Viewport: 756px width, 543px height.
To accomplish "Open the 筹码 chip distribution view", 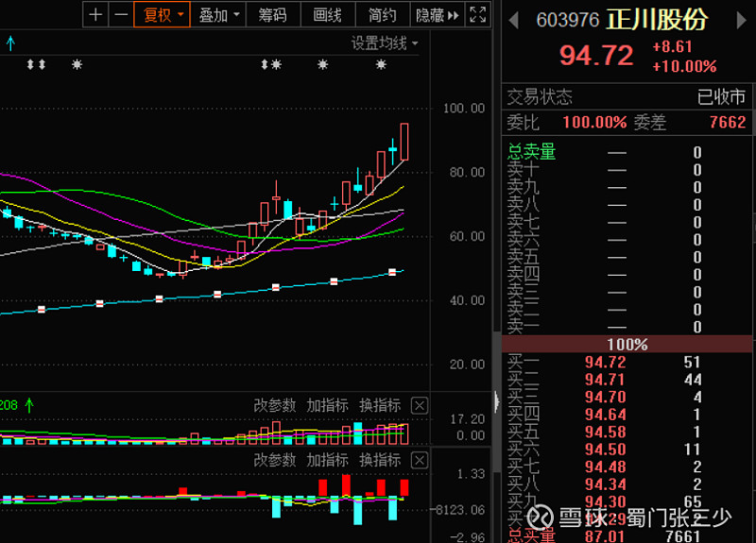I will (273, 15).
